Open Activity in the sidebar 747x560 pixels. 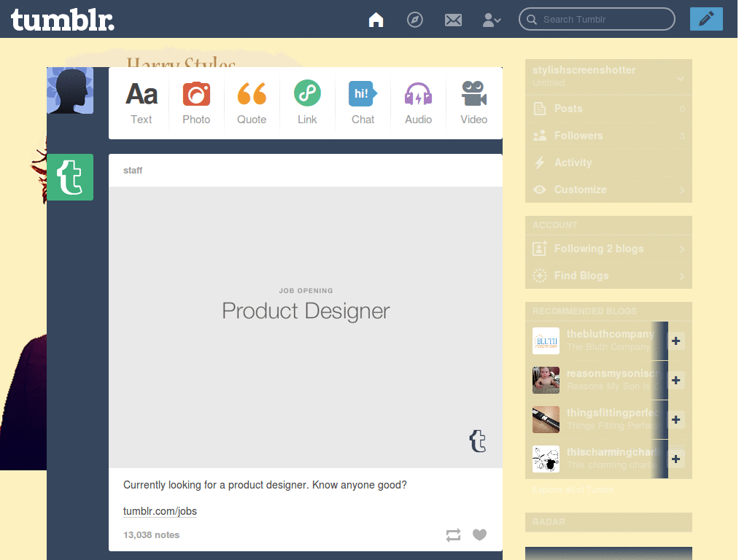tap(608, 163)
